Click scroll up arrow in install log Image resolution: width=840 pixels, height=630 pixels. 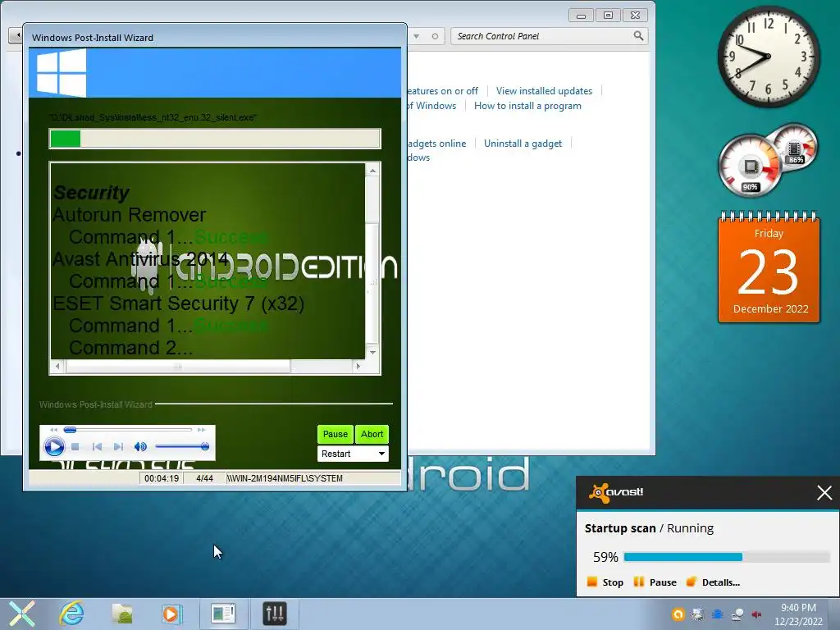click(x=373, y=171)
